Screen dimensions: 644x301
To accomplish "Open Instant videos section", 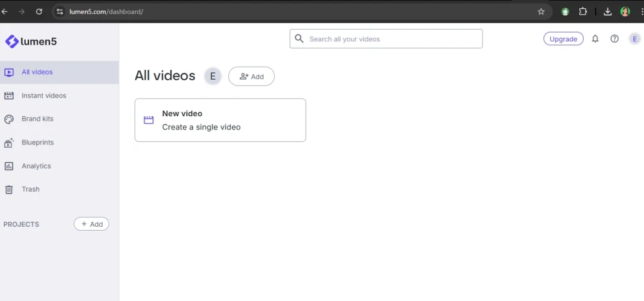I will (43, 96).
